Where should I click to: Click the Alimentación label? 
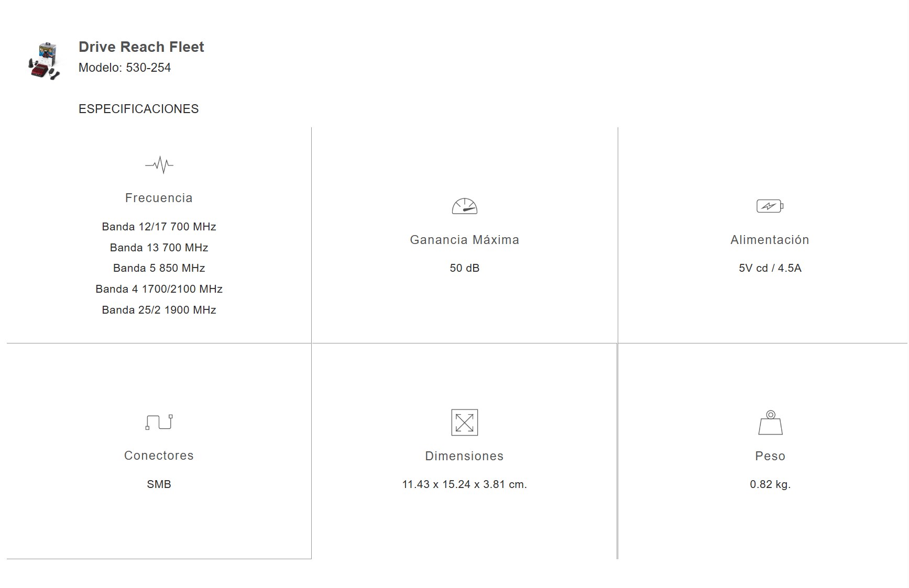pyautogui.click(x=770, y=240)
